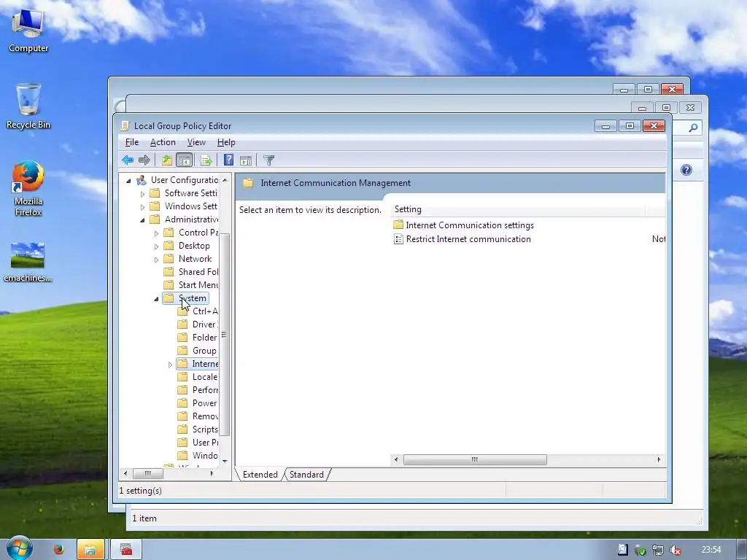This screenshot has height=560, width=747.
Task: Click the settings list scroll right arrow
Action: point(659,459)
